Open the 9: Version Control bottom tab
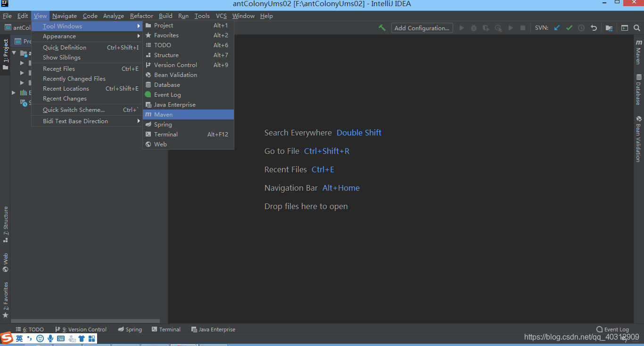This screenshot has width=644, height=346. (x=81, y=329)
